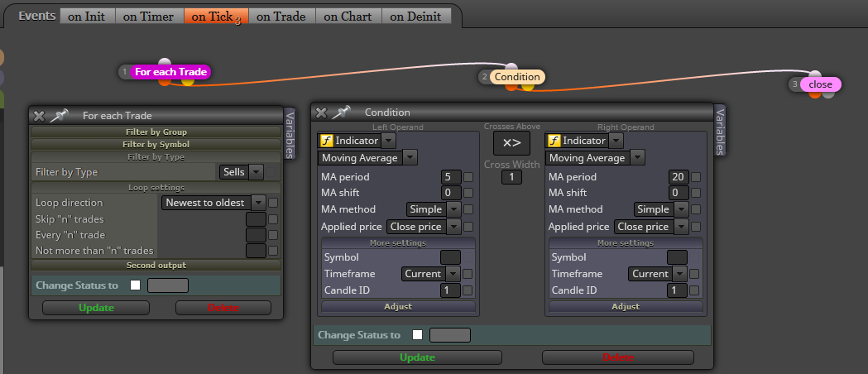Open left operand MA method dropdown
Viewport: 868px width, 374px height.
click(x=434, y=209)
